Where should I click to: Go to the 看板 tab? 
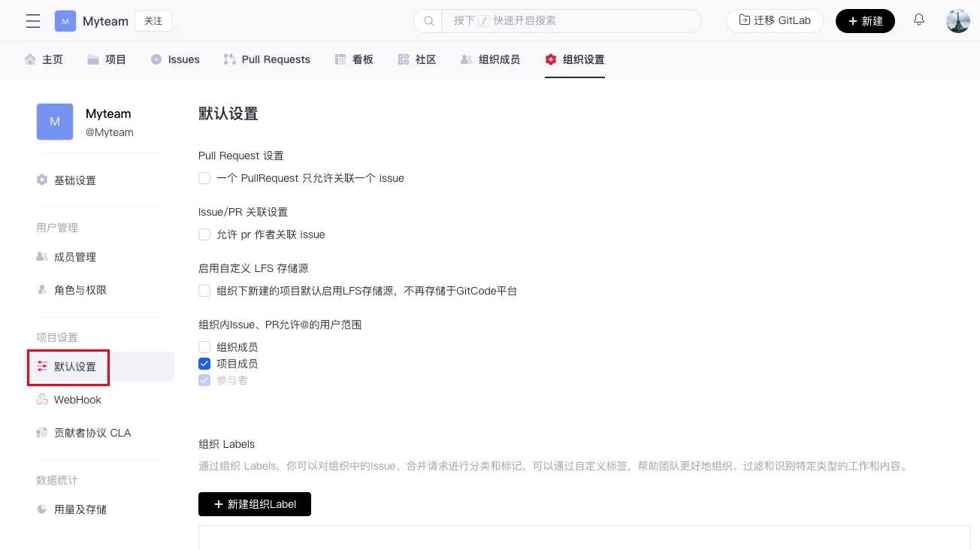(x=354, y=59)
